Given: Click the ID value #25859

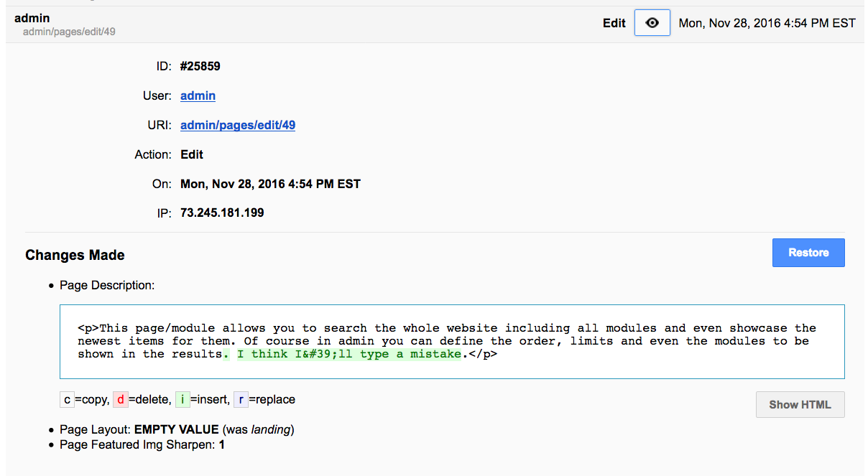Looking at the screenshot, I should (200, 66).
